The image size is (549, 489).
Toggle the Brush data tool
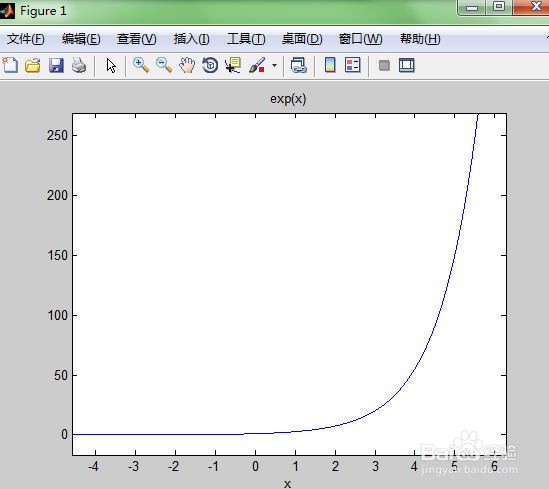pyautogui.click(x=257, y=65)
